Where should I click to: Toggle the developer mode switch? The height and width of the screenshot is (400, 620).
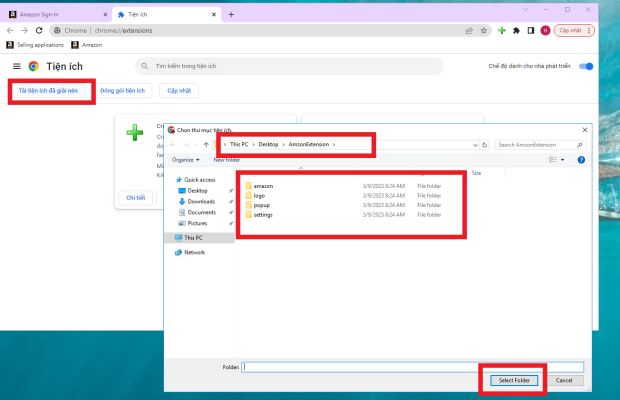tap(586, 66)
